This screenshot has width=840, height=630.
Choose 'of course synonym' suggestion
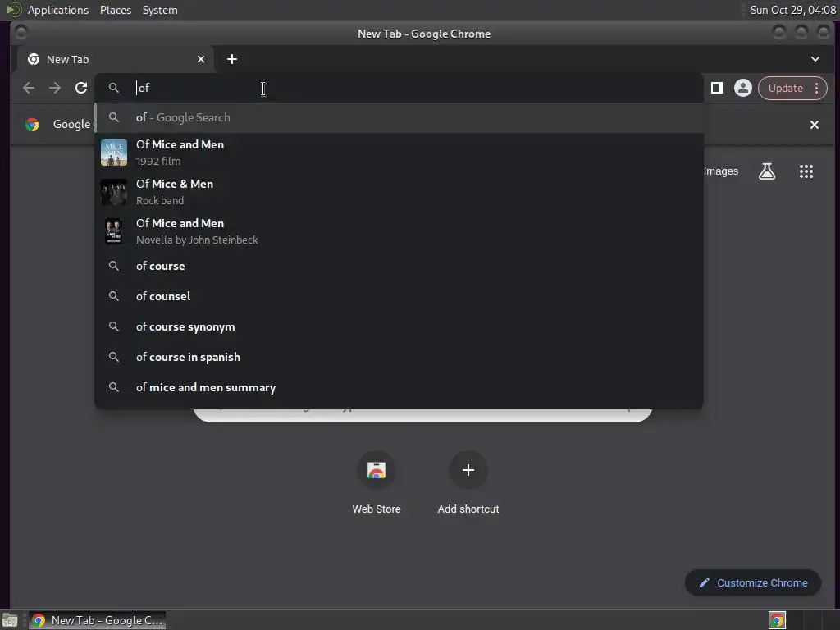(399, 326)
